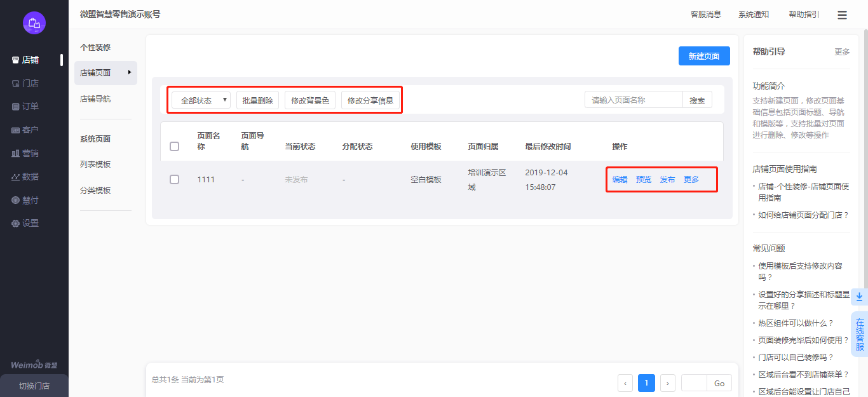Go to next page with right arrow
The height and width of the screenshot is (397, 868).
pyautogui.click(x=668, y=383)
